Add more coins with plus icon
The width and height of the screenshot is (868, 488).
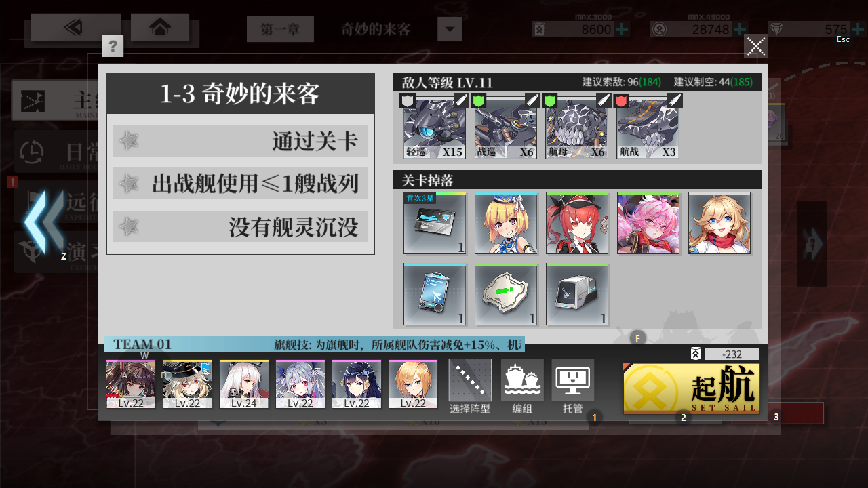tap(740, 29)
